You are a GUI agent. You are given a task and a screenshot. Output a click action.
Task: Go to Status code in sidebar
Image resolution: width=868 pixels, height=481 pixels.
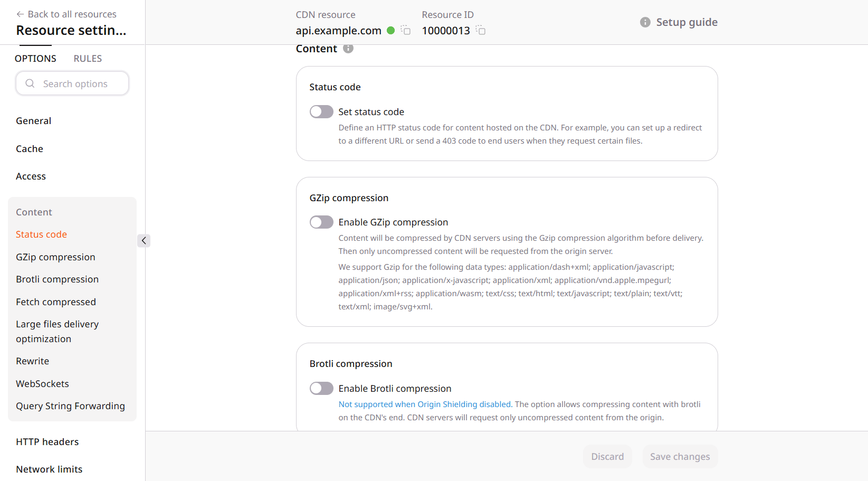tap(41, 234)
